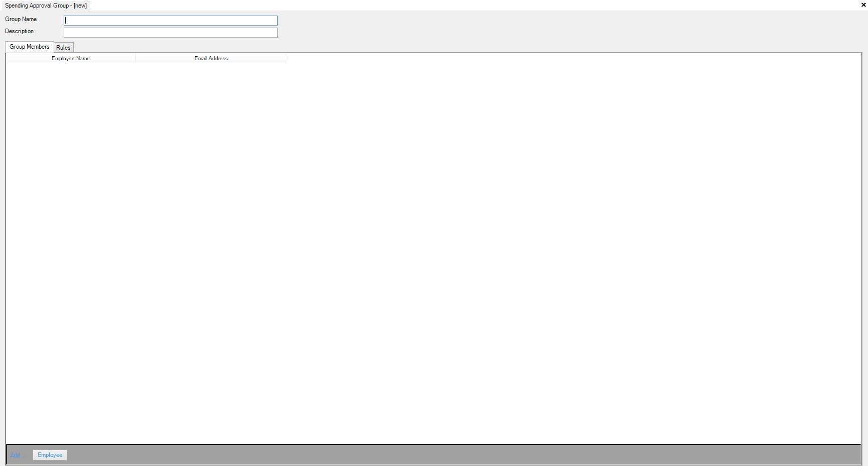868x466 pixels.
Task: Click the Description label
Action: (x=20, y=31)
